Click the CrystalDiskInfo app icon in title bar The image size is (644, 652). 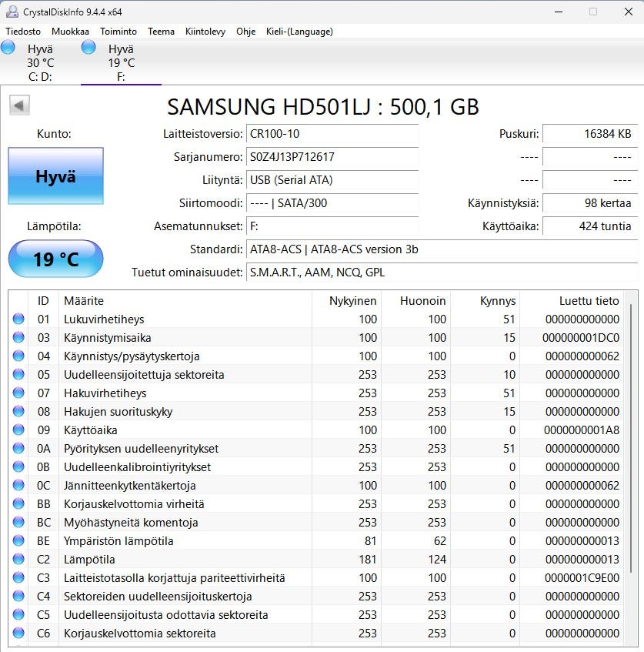[x=11, y=12]
